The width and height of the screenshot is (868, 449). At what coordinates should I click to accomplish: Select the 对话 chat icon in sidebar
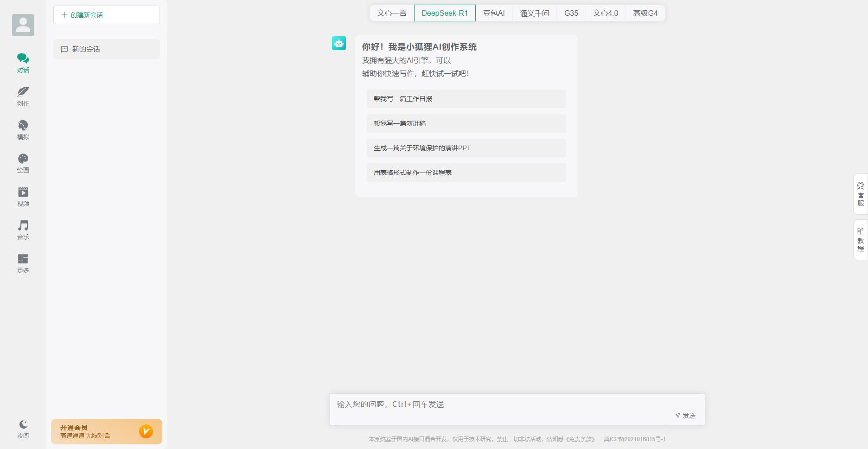(23, 64)
